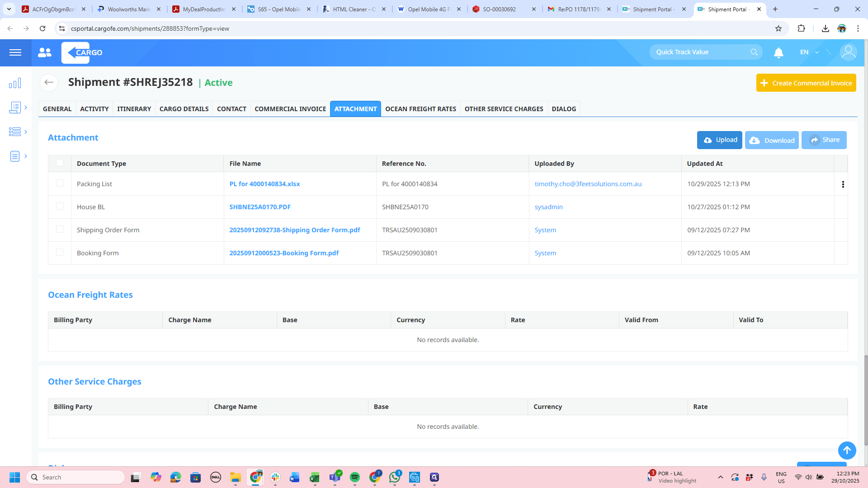Click the Windows taskbar Search box
Viewport: 868px width, 488px height.
point(76,477)
